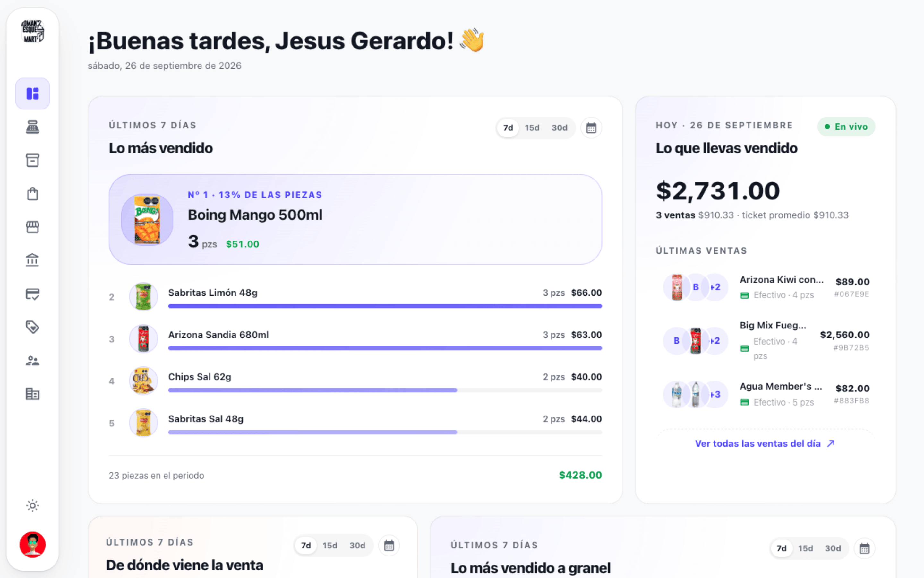
Task: Open the users people sidebar icon
Action: 32,361
